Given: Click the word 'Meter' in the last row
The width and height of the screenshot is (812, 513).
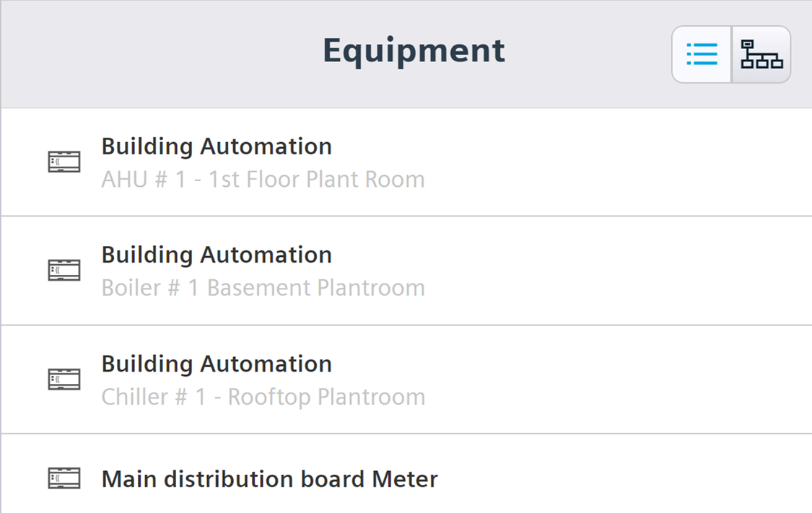Looking at the screenshot, I should (x=405, y=479).
